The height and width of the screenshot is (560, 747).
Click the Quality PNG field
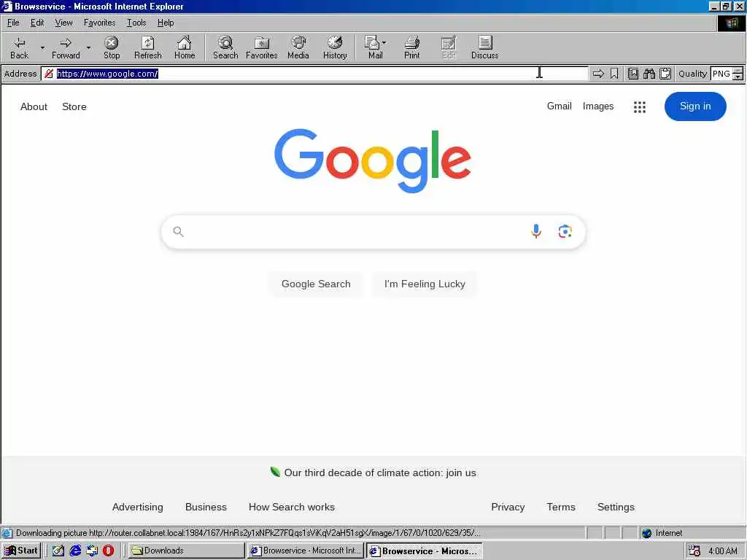pos(721,74)
